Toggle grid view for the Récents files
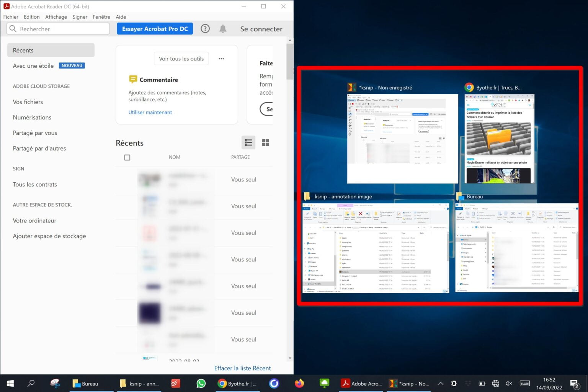Image resolution: width=588 pixels, height=392 pixels. [265, 142]
